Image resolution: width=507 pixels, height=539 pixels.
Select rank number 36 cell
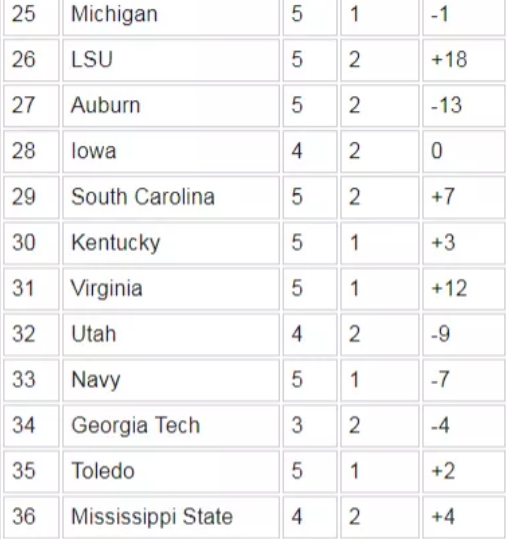point(31,517)
